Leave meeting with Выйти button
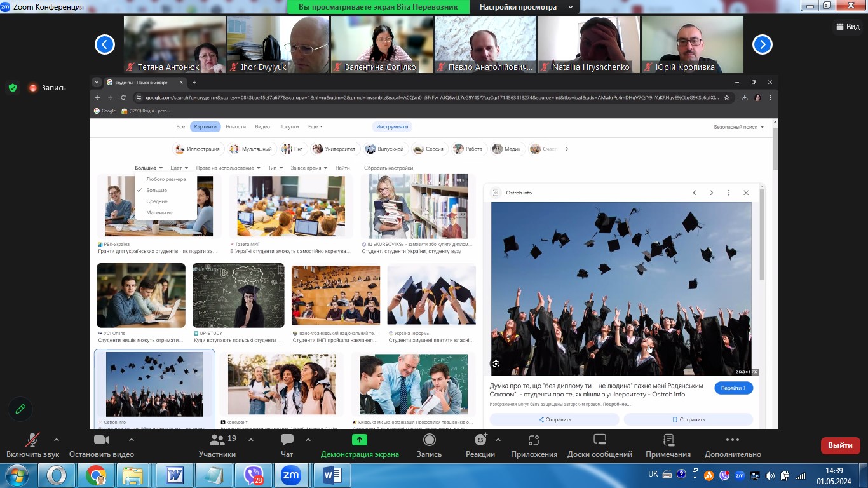Image resolution: width=868 pixels, height=488 pixels. tap(840, 445)
